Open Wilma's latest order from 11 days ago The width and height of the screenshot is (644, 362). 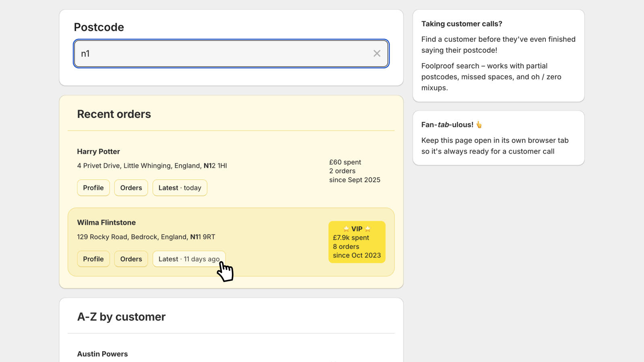click(x=189, y=259)
